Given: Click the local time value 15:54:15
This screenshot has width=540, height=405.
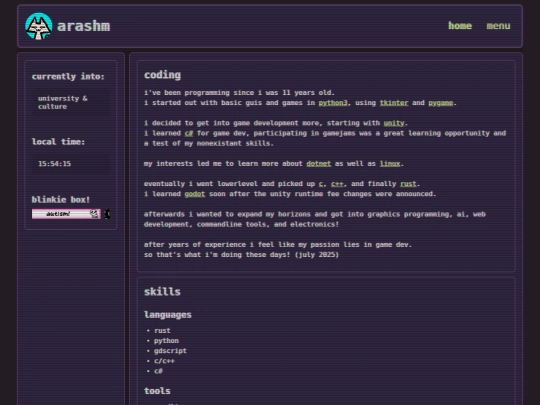Looking at the screenshot, I should click(x=54, y=164).
